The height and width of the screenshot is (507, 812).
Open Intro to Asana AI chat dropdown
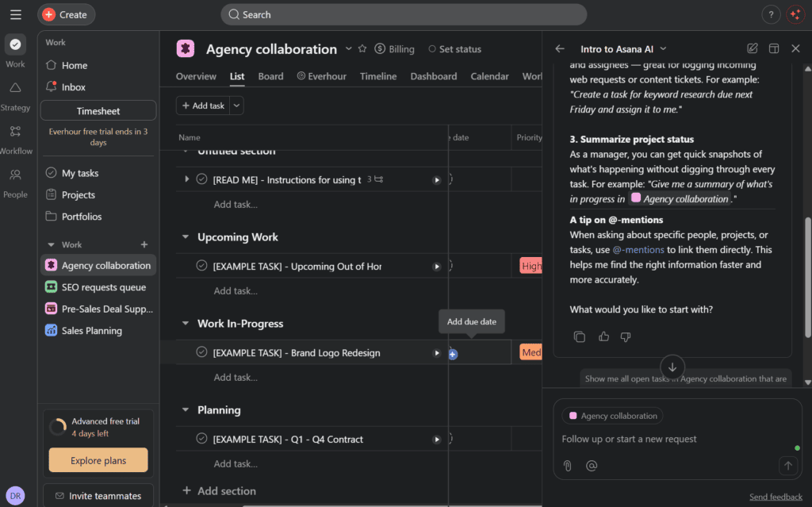coord(664,48)
